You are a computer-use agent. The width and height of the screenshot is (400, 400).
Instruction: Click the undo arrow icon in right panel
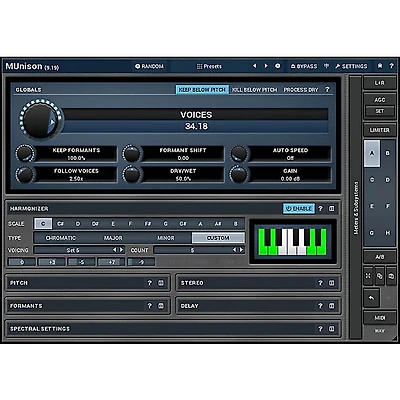pos(371,298)
